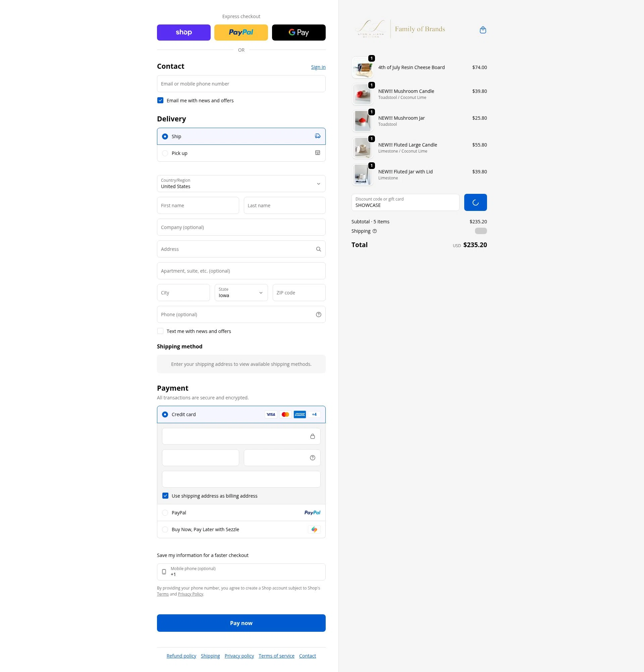Click the +4 more card types badge
The height and width of the screenshot is (672, 644).
[314, 414]
